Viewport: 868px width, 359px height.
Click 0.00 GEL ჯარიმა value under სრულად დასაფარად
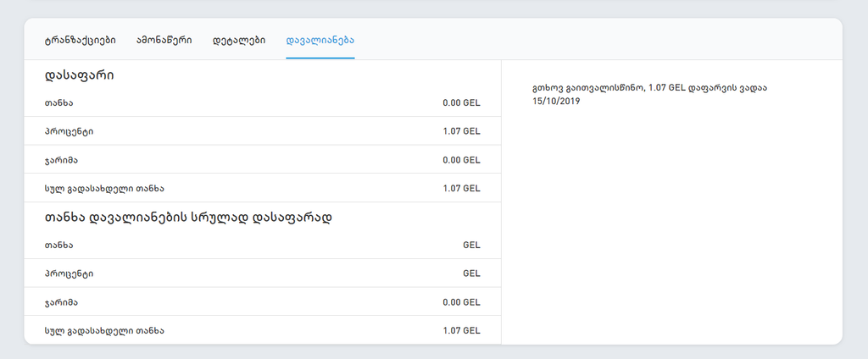(461, 302)
